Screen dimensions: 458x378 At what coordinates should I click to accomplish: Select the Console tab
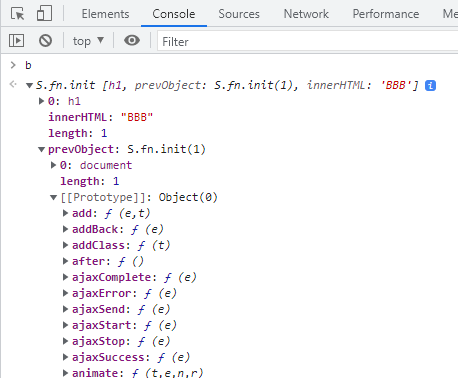[x=174, y=14]
